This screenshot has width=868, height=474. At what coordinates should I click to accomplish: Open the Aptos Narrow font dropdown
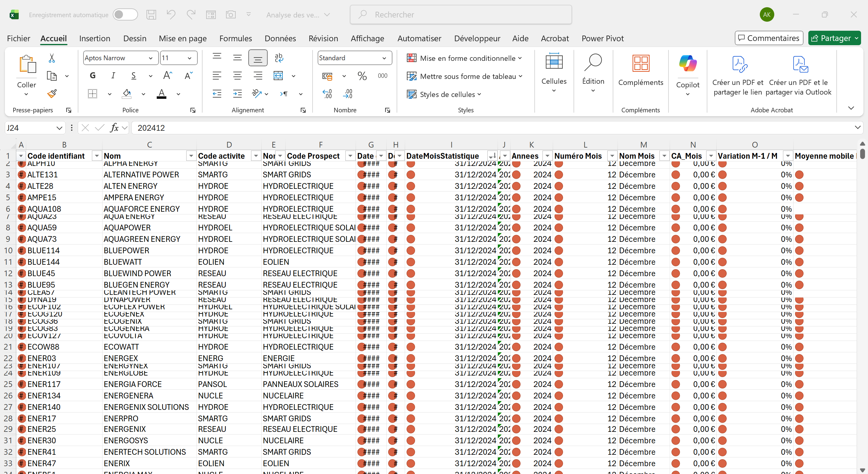pyautogui.click(x=151, y=58)
